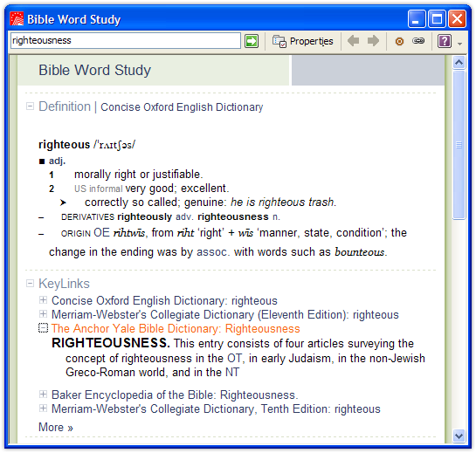The width and height of the screenshot is (476, 453).
Task: Click the text 'morally right or justifiable.'
Action: [x=138, y=175]
